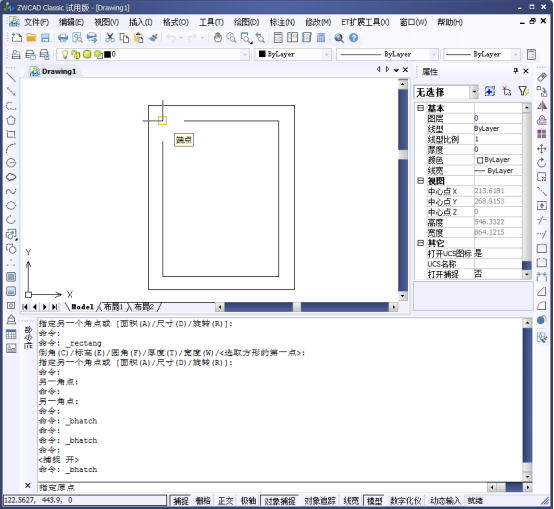Select the Hatch tool in draw toolbar
Viewport: 554px width, 509px height.
[x=11, y=277]
